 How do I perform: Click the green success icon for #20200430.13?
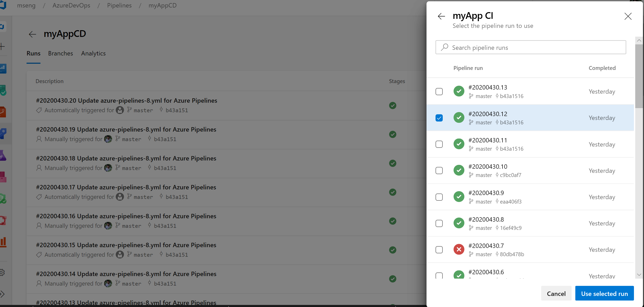tap(459, 91)
